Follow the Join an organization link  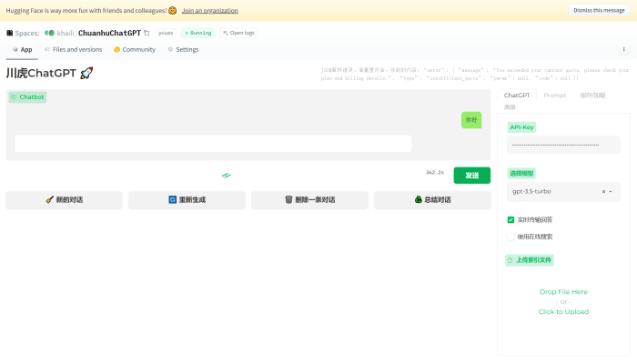click(x=209, y=10)
